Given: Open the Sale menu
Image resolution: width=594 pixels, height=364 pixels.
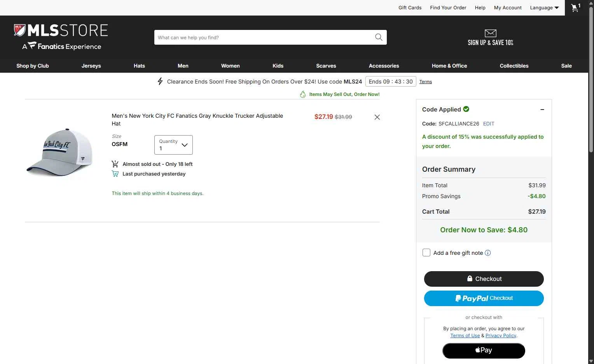Looking at the screenshot, I should pos(566,66).
